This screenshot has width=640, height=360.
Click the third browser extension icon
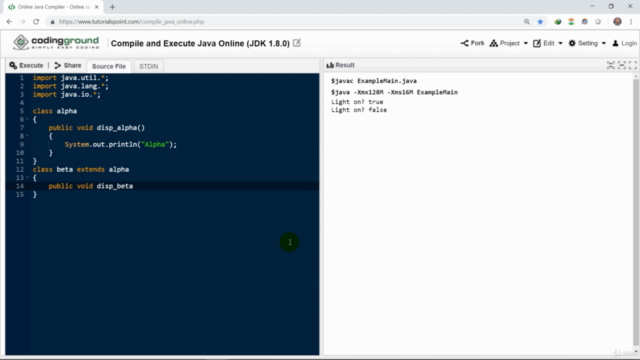pyautogui.click(x=584, y=22)
